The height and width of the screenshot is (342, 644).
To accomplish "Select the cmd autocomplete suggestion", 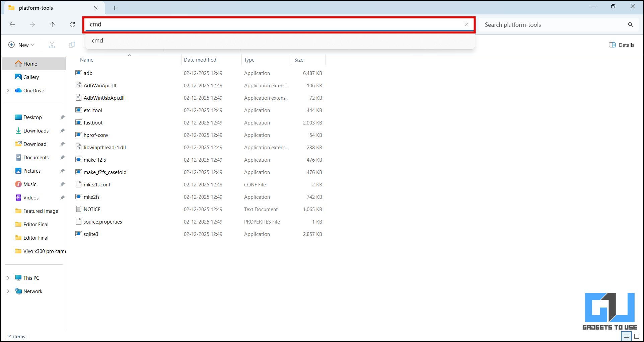I will point(97,40).
